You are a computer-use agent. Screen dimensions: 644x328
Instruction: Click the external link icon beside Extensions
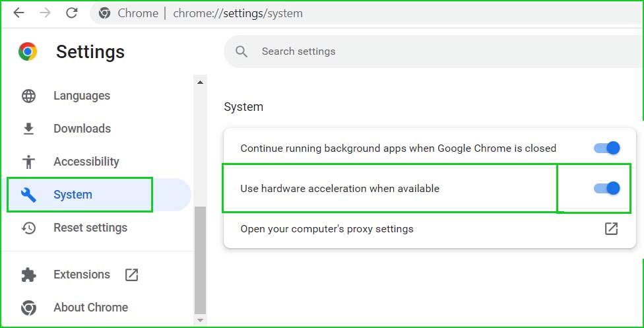[131, 275]
